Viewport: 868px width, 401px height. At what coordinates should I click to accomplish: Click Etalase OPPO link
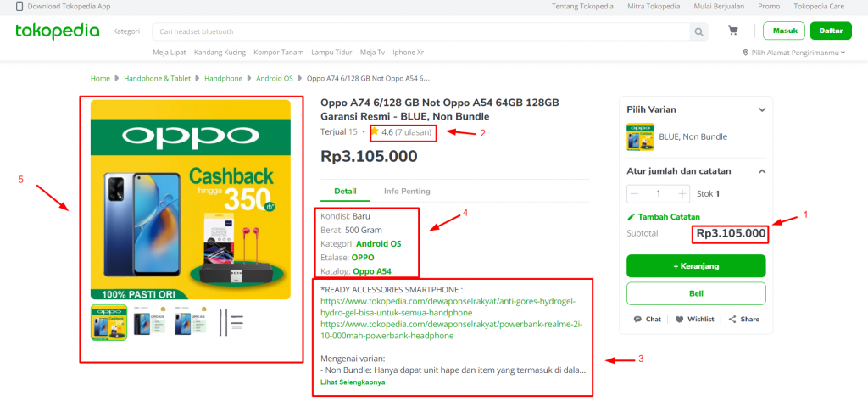point(363,258)
